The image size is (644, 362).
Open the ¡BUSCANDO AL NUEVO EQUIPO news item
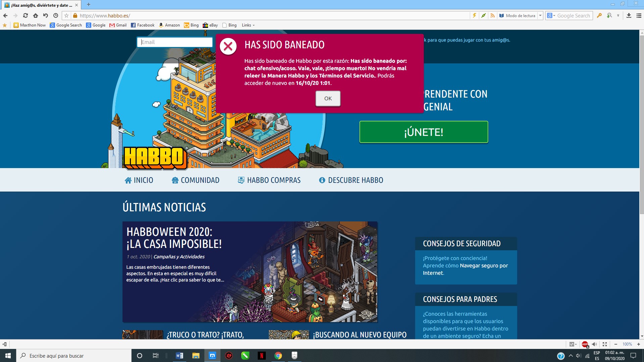click(360, 334)
